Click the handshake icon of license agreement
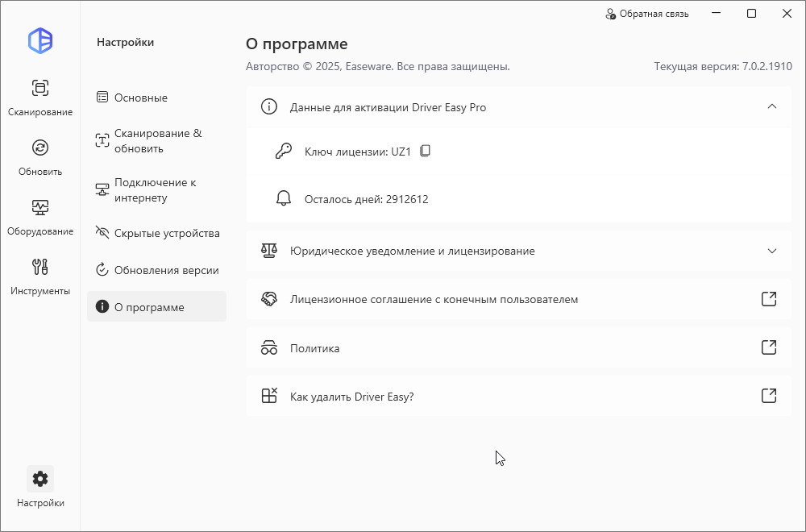Image resolution: width=806 pixels, height=532 pixels. pyautogui.click(x=269, y=298)
